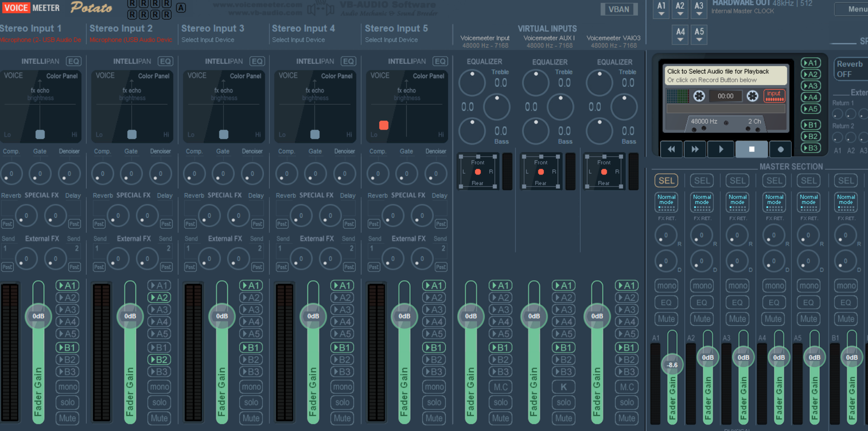Image resolution: width=868 pixels, height=431 pixels.
Task: Expand the A2 hardware output device list
Action: point(680,9)
